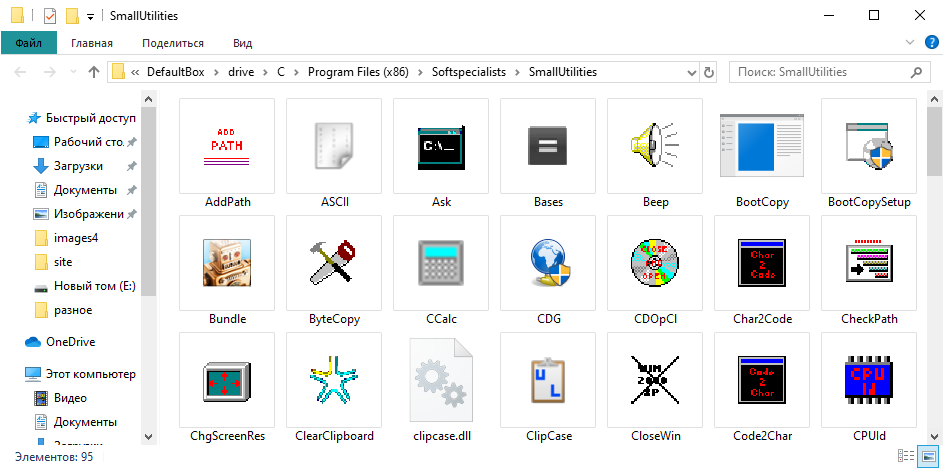The image size is (944, 469).
Task: Open the Поделиться ribbon tab
Action: pos(173,43)
